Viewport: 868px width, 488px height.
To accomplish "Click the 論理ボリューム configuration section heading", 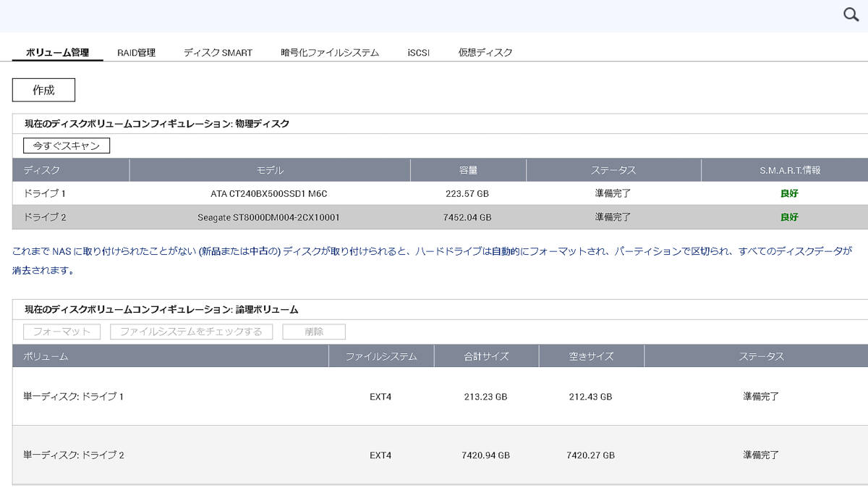I will pos(161,309).
